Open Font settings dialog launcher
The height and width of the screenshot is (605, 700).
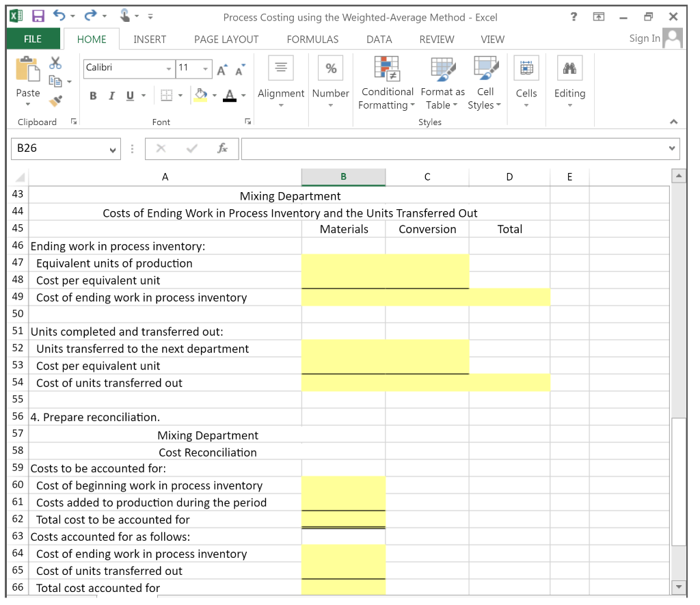(x=247, y=122)
